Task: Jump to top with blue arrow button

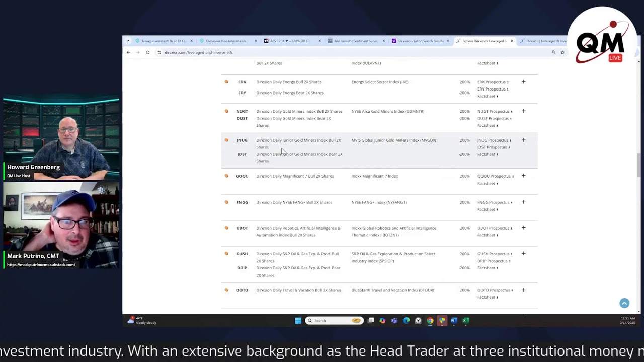Action: 624,303
